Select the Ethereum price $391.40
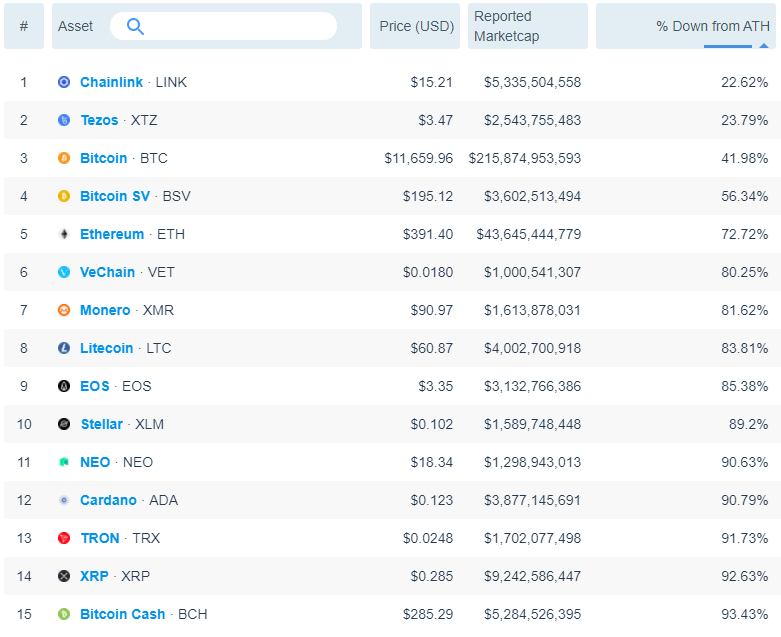781x637 pixels. pos(428,234)
